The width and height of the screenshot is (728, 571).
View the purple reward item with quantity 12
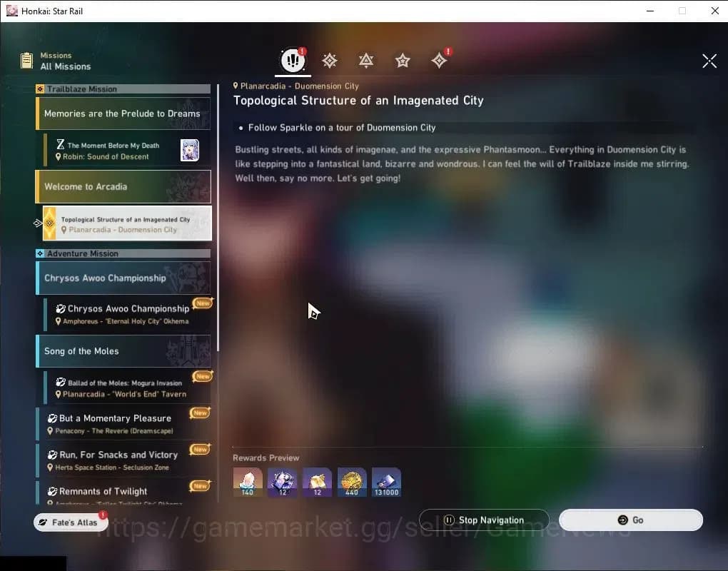pos(283,482)
